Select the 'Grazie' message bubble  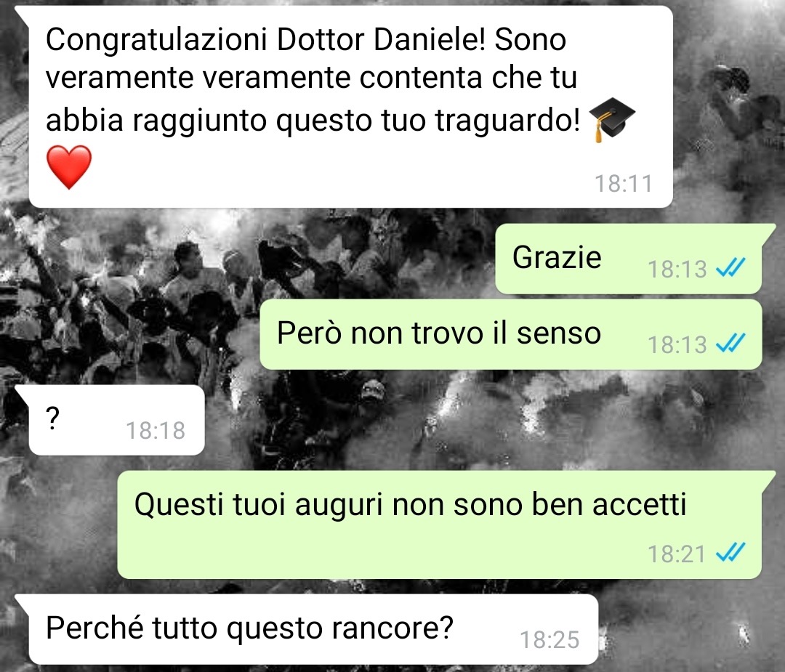pos(629,259)
